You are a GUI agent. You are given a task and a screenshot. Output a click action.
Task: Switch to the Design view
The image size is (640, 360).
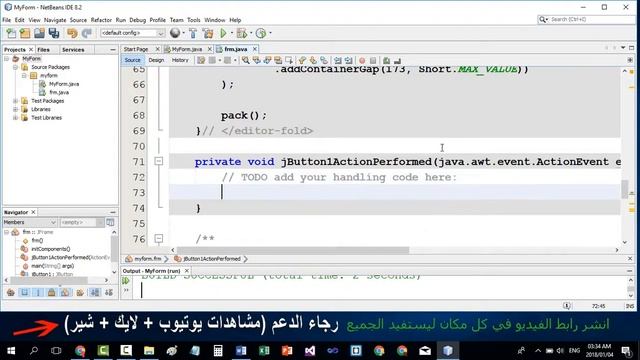pos(156,60)
